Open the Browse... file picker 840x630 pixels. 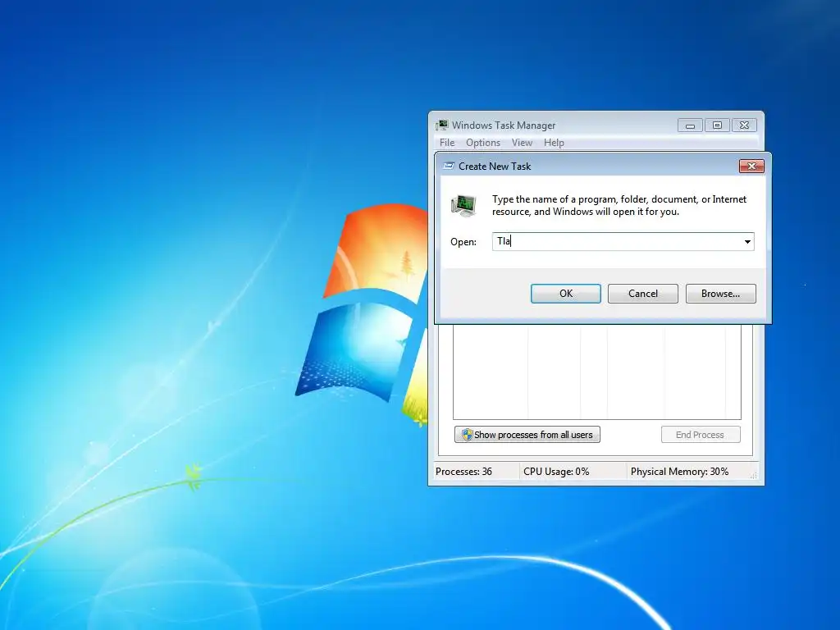720,294
